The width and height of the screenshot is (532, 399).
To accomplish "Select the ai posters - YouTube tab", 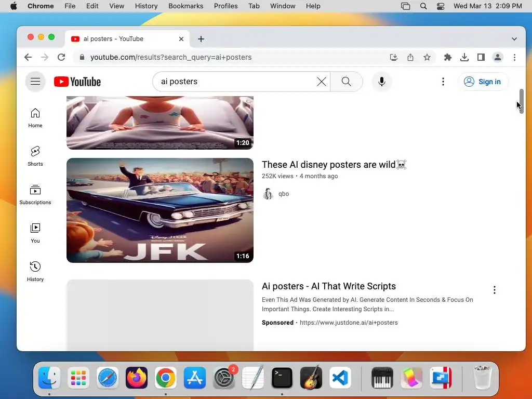I will tap(127, 38).
